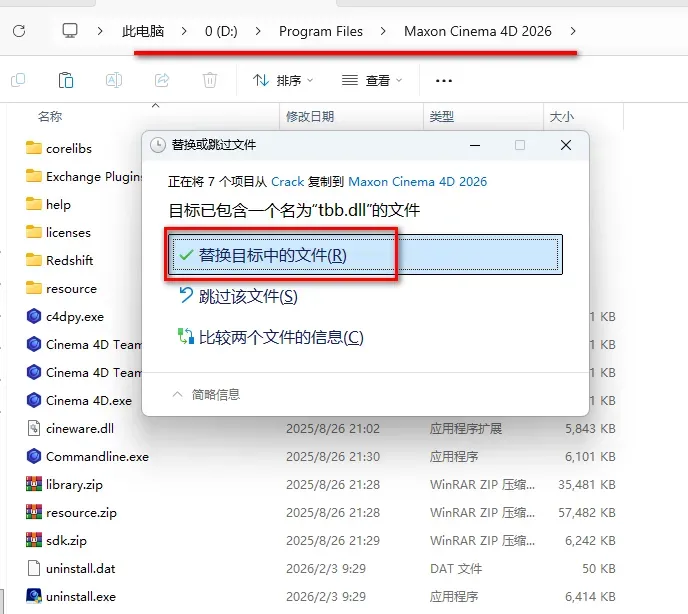Open the 排序 sort dropdown
Screen dimensions: 688x614
[x=283, y=80]
